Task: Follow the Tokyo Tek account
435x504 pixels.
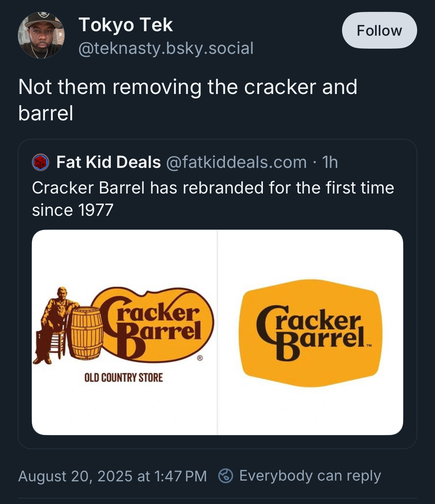Action: tap(379, 30)
